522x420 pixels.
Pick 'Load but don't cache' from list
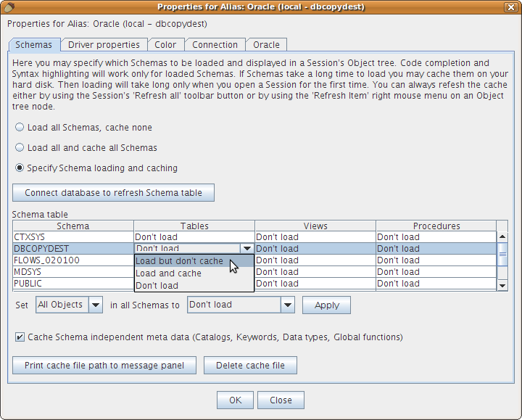point(180,261)
